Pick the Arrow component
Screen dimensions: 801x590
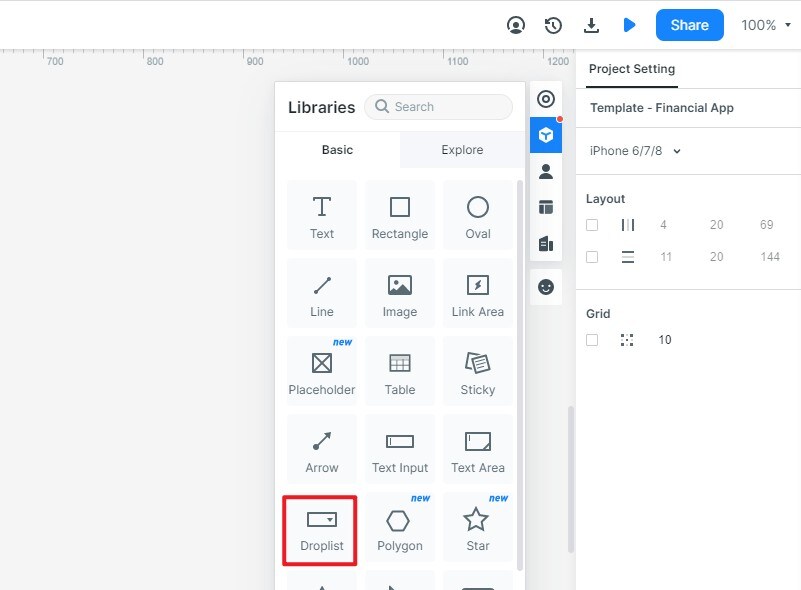click(x=321, y=448)
